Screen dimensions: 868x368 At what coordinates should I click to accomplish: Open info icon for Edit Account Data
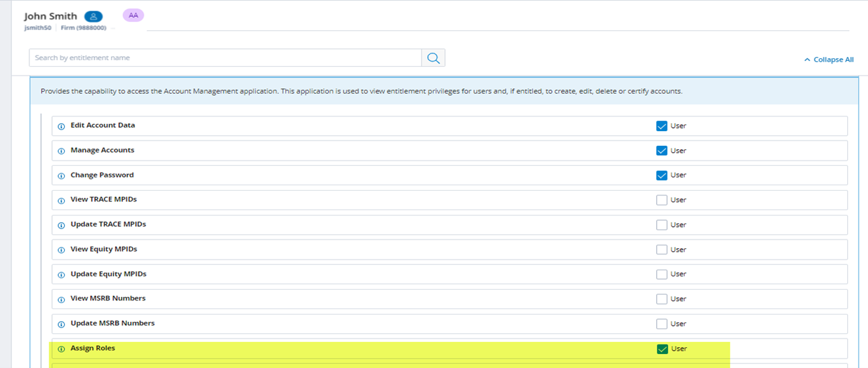tap(61, 126)
